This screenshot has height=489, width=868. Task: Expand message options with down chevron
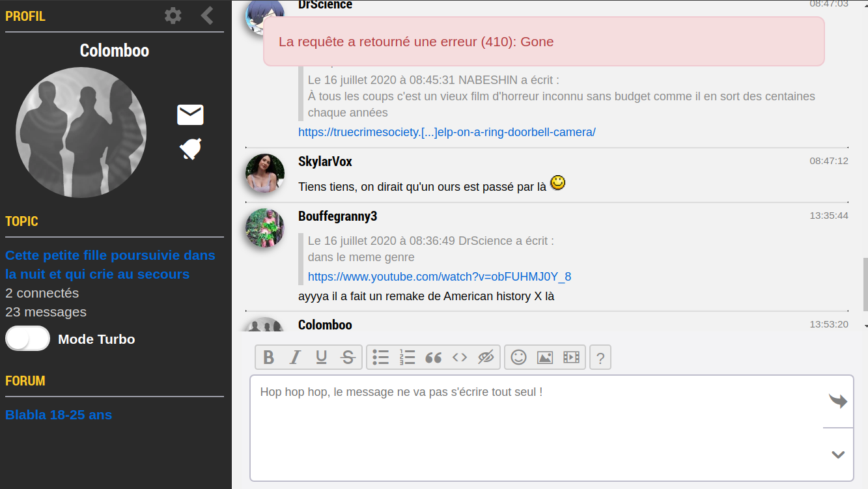point(838,454)
